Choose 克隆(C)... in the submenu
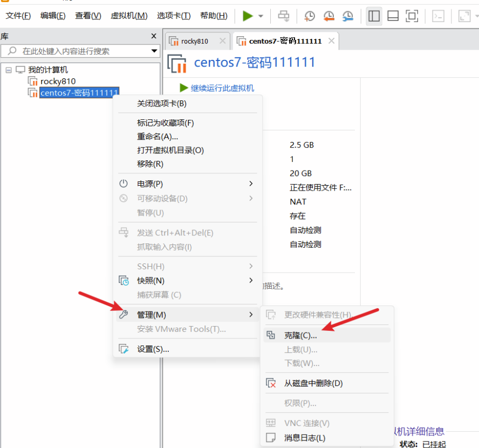479x448 pixels. click(327, 335)
